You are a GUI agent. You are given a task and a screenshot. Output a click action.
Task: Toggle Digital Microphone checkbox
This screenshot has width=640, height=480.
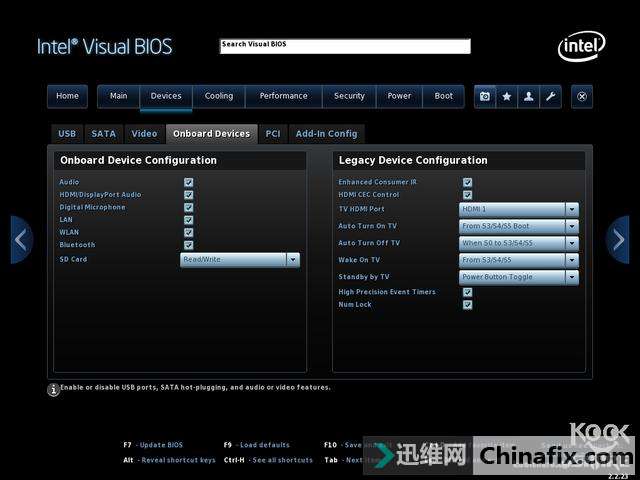point(189,207)
